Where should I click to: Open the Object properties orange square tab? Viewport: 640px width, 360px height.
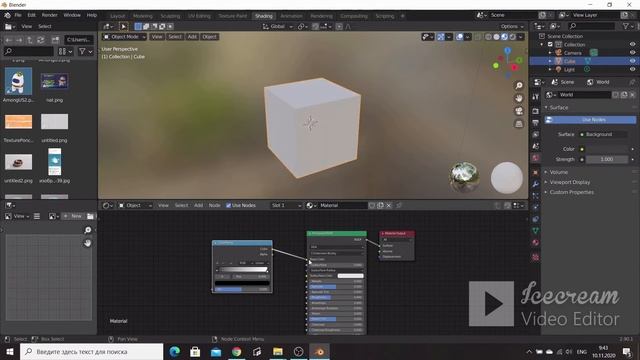536,173
